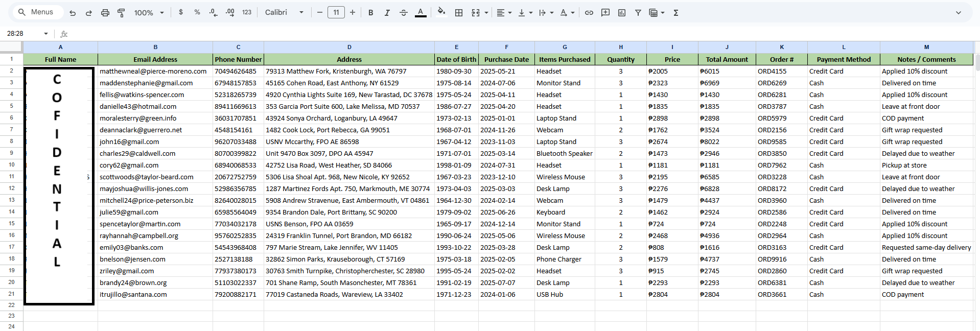
Task: Select the Payment Method header cell
Action: click(x=844, y=59)
